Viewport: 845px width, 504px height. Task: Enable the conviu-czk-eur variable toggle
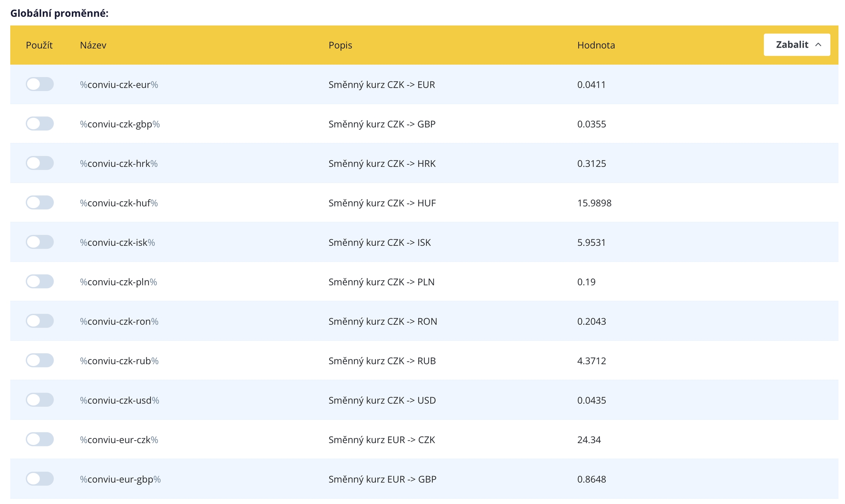pyautogui.click(x=40, y=84)
